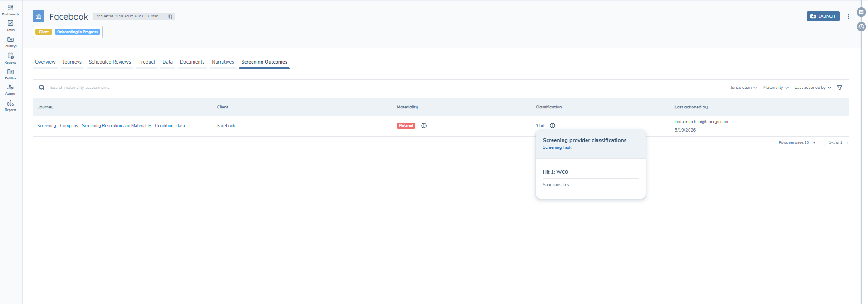Click the Classification column header
Screen dimensions: 868x304
(x=548, y=107)
